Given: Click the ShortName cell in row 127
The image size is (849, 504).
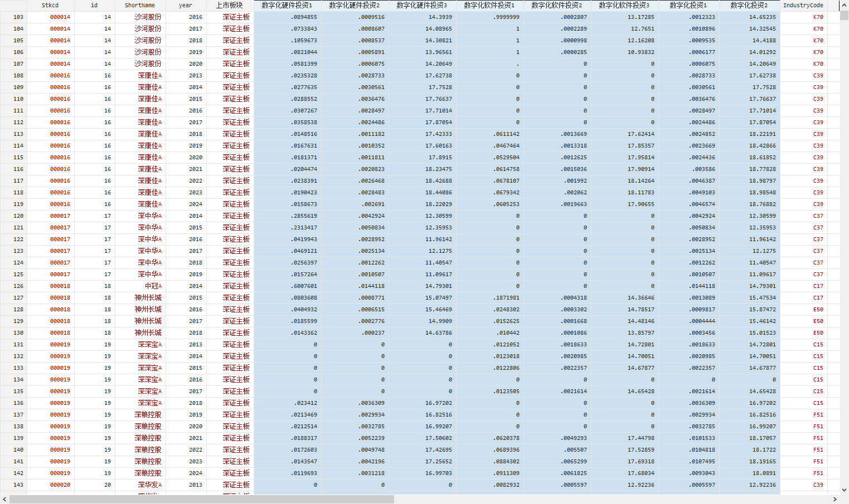Looking at the screenshot, I should [140, 298].
